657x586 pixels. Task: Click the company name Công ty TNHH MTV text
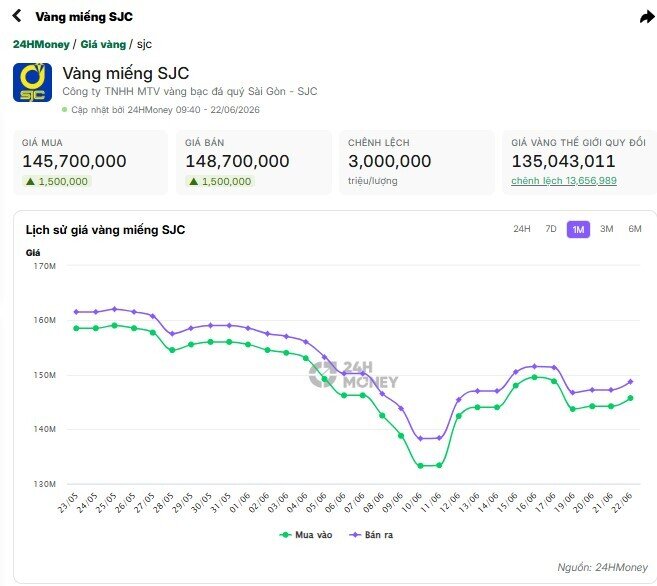(x=190, y=91)
